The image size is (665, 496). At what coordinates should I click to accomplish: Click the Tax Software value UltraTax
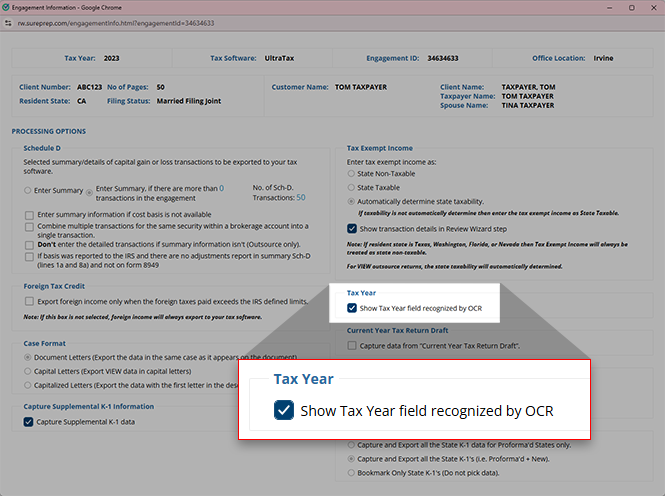pos(279,58)
